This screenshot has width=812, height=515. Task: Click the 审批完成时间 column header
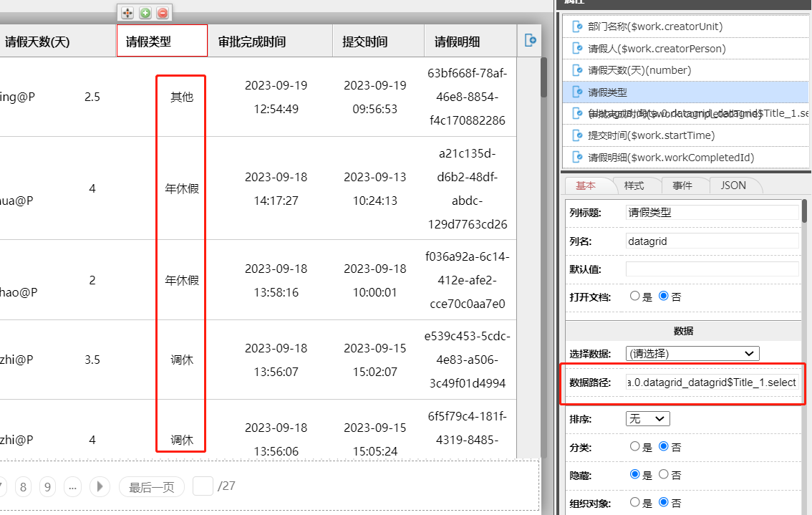[x=270, y=41]
